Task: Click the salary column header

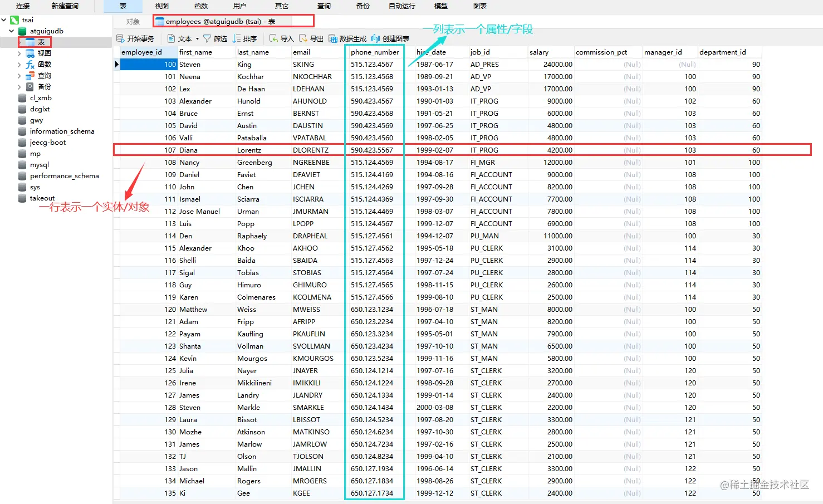Action: 550,52
